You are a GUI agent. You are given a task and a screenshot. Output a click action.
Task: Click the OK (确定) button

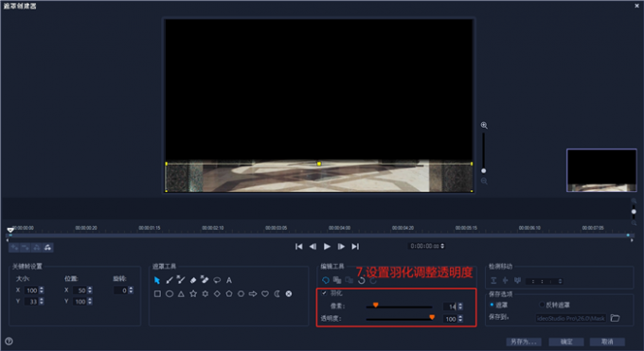click(566, 342)
